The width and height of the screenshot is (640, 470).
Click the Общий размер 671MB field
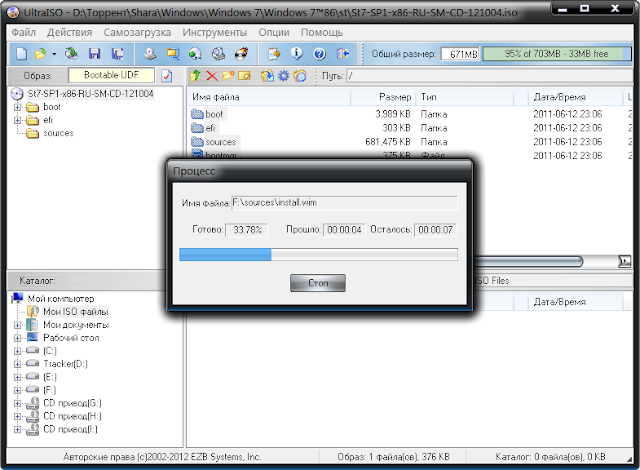(460, 54)
